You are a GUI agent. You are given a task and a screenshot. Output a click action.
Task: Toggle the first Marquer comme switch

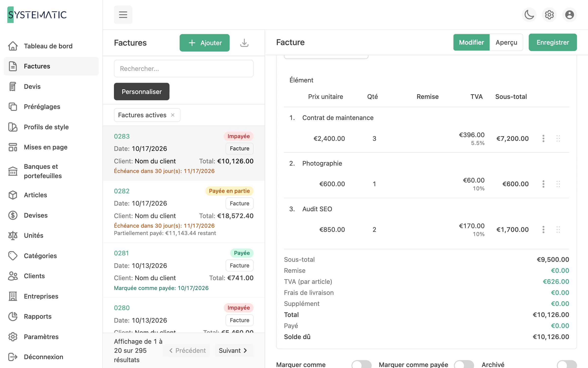361,364
